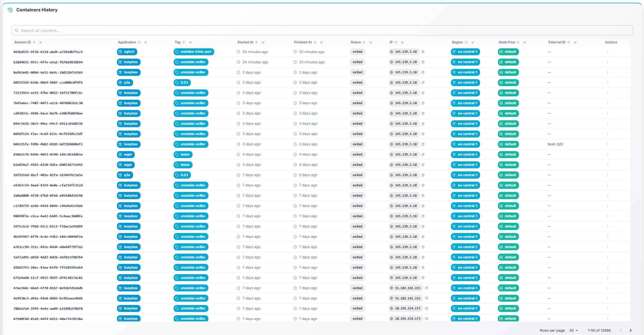Click the filter funnel icon on Status column
Image resolution: width=644 pixels, height=335 pixels.
(x=371, y=42)
